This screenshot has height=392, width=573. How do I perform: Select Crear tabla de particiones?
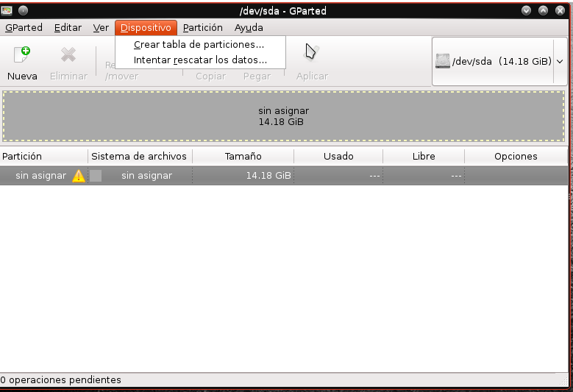click(199, 45)
